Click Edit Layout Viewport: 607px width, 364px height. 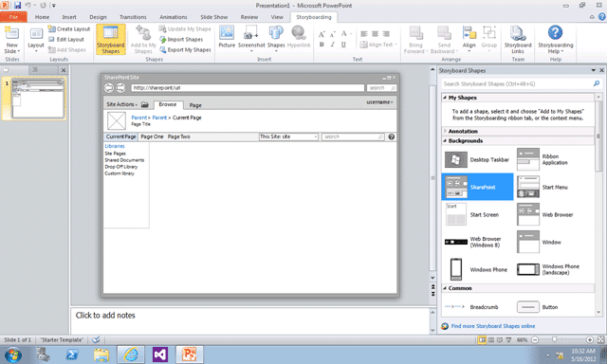pos(66,40)
